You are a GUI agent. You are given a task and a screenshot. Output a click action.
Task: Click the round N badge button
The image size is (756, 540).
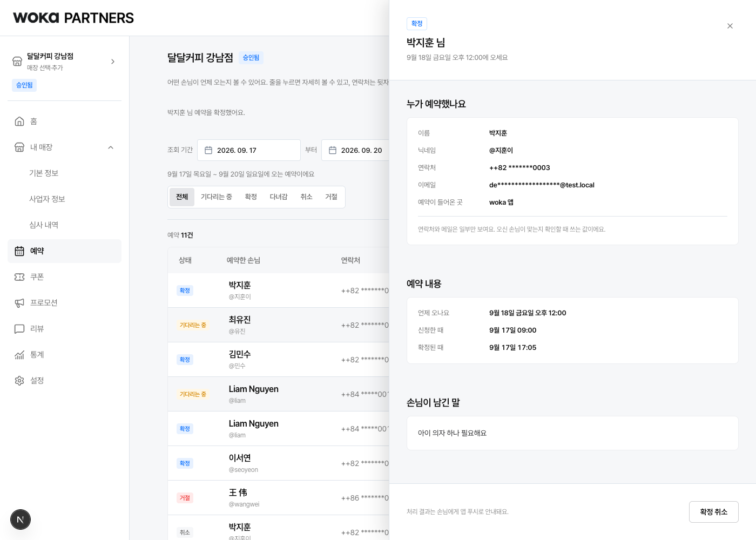(21, 519)
